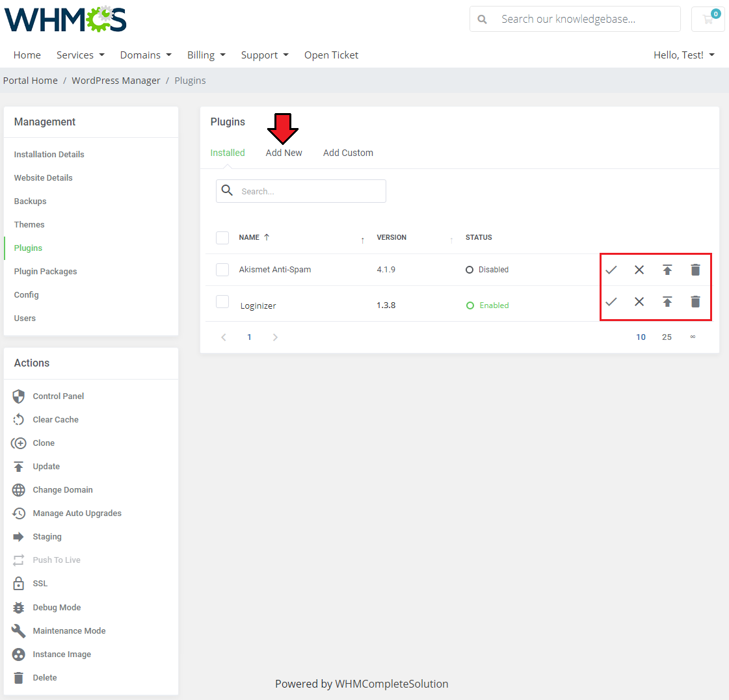Image resolution: width=729 pixels, height=700 pixels.
Task: Go to Themes in the Management sidebar
Action: pyautogui.click(x=29, y=224)
